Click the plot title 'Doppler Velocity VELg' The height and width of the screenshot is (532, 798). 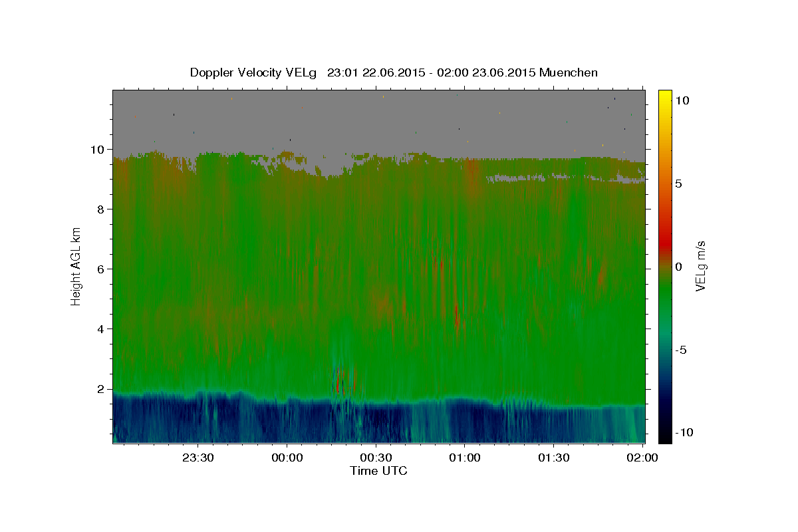(x=254, y=72)
